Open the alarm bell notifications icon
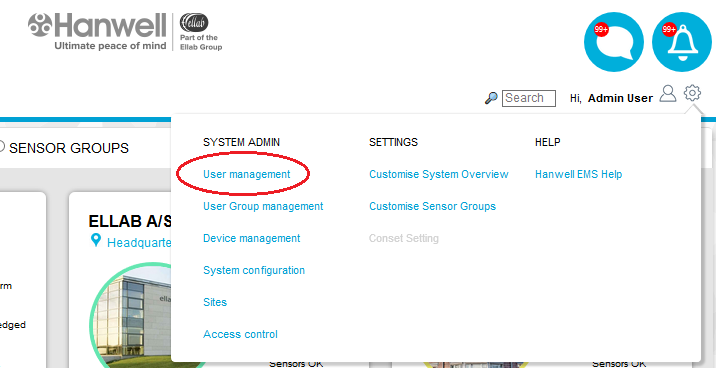This screenshot has height=369, width=716. (x=682, y=42)
